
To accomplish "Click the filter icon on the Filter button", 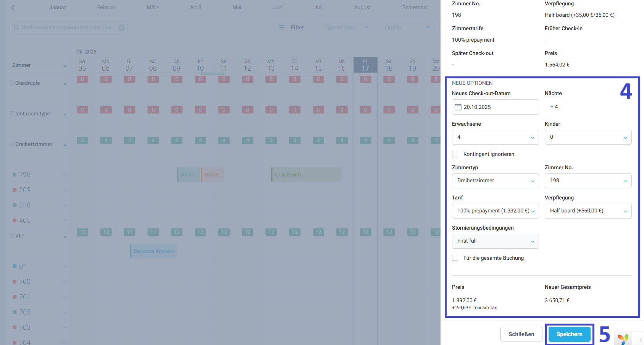I will [281, 27].
